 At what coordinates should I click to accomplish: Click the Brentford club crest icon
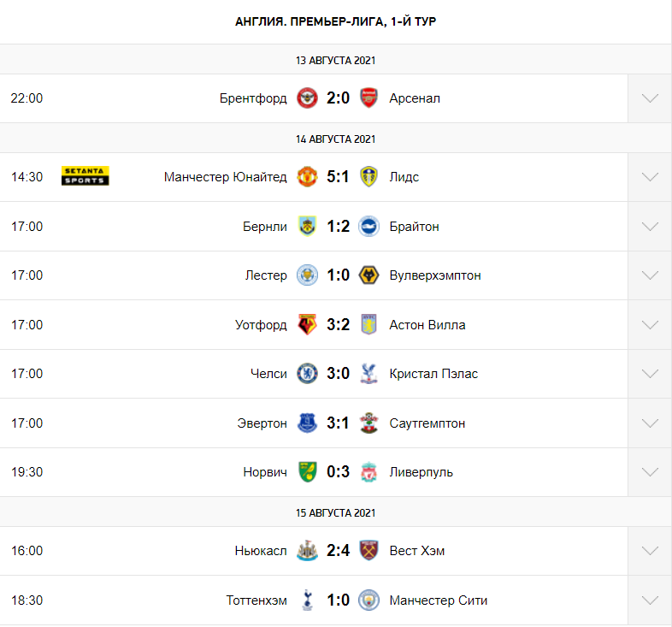click(307, 98)
